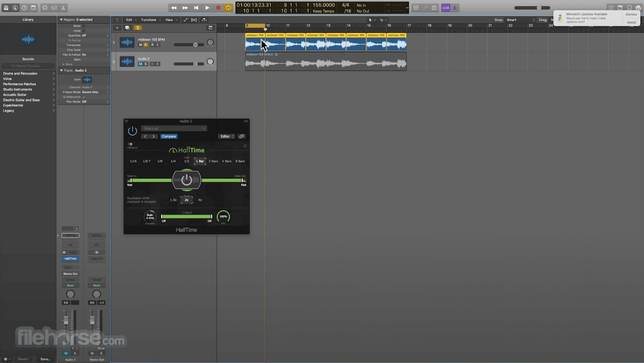Open the Functions menu in tracks area
Image resolution: width=644 pixels, height=363 pixels.
150,20
